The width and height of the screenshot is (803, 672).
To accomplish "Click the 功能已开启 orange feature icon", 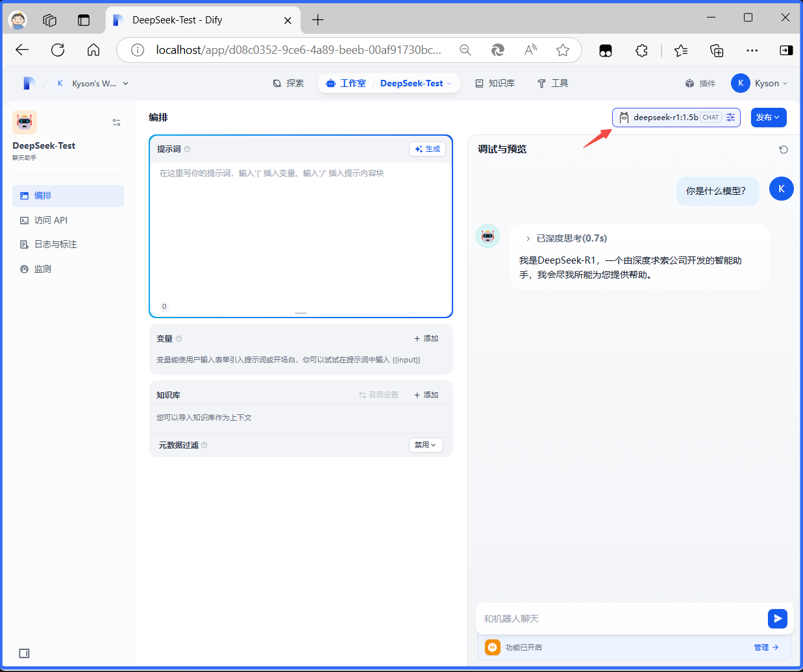I will [493, 647].
